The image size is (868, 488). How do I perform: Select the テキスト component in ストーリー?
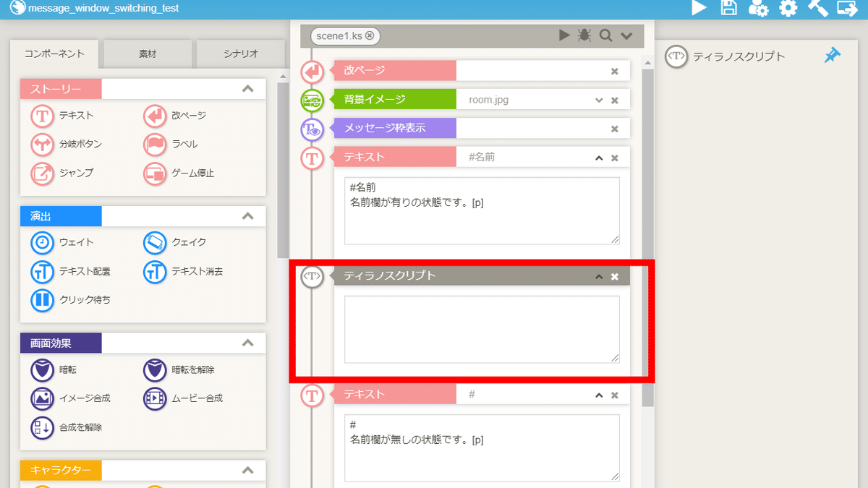pos(62,115)
